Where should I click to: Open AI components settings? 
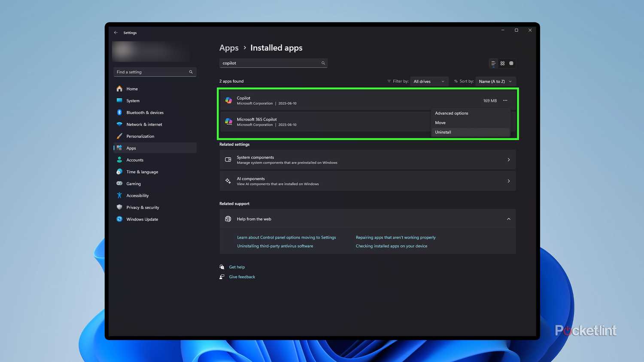tap(368, 181)
